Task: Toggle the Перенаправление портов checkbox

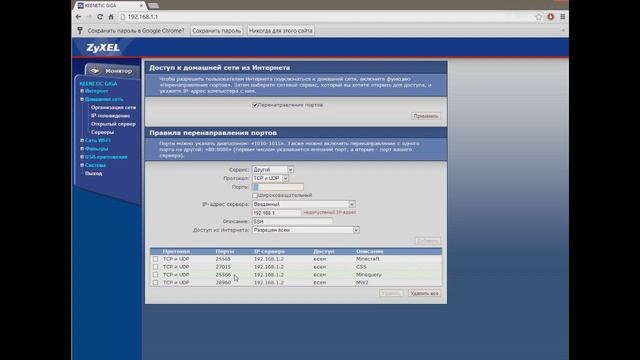Action: point(255,105)
